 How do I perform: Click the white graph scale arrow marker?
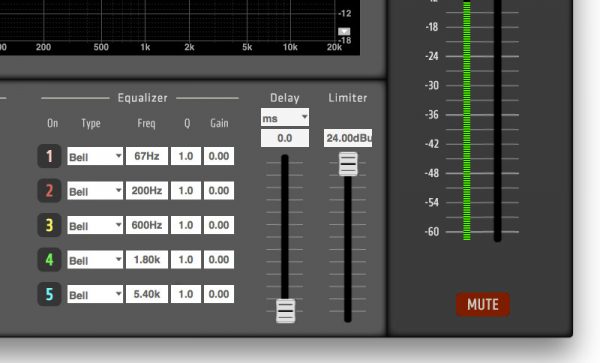[x=344, y=31]
